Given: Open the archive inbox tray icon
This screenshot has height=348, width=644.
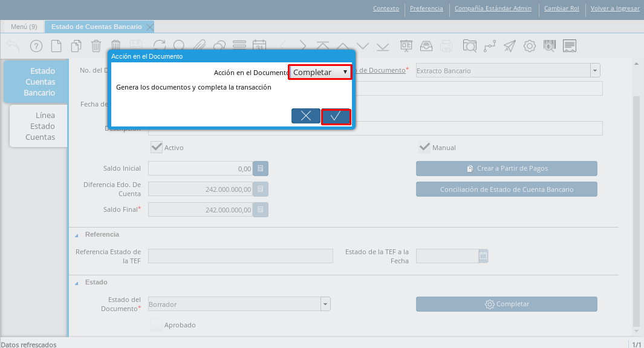Looking at the screenshot, I should pos(426,45).
